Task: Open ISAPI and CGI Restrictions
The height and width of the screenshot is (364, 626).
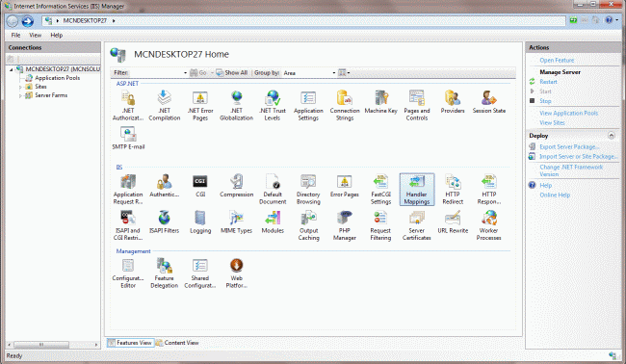Action: [128, 225]
